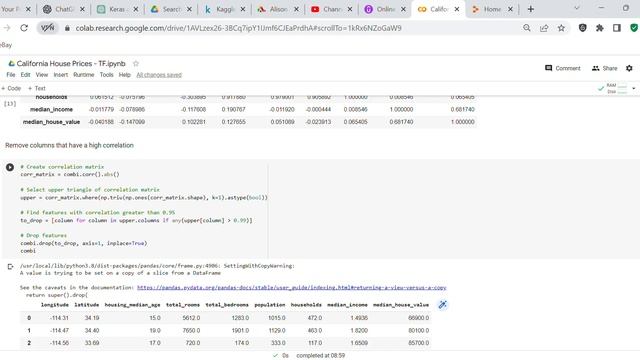The image size is (640, 360).
Task: Open the View menu
Action: click(42, 75)
